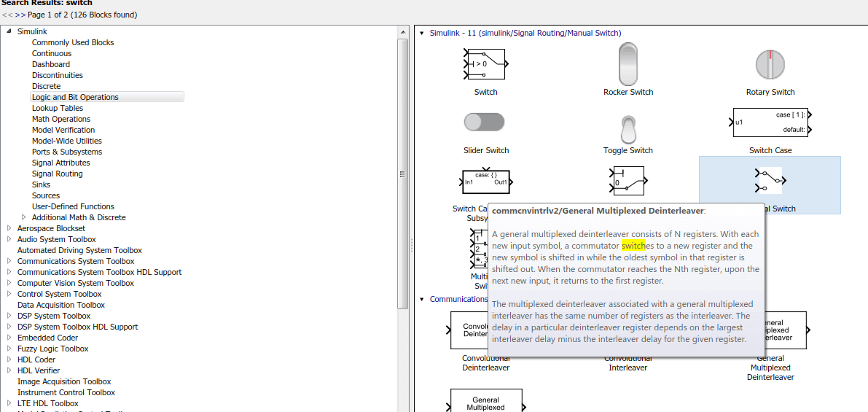Select Commonly Used Blocks in tree

click(x=73, y=42)
